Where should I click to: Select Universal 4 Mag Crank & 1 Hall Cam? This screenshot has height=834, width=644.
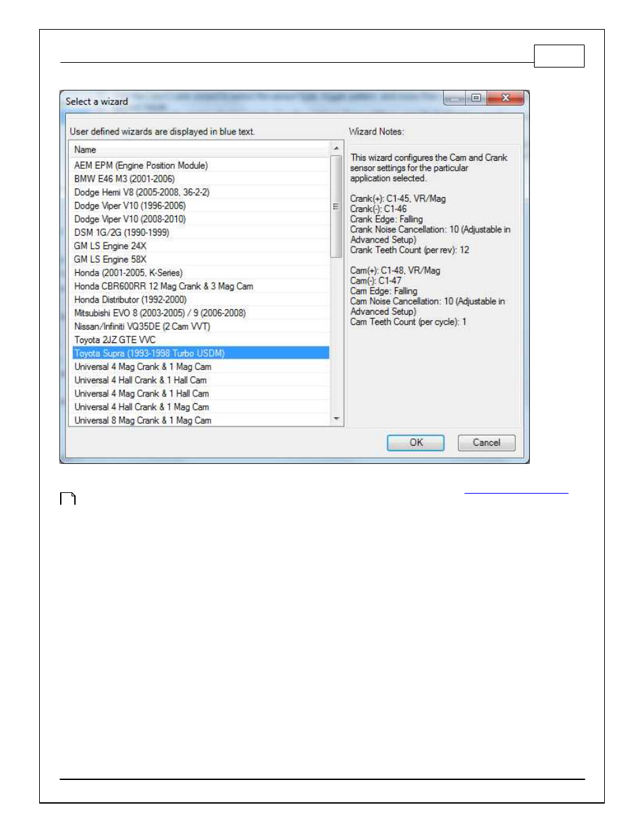(x=200, y=394)
